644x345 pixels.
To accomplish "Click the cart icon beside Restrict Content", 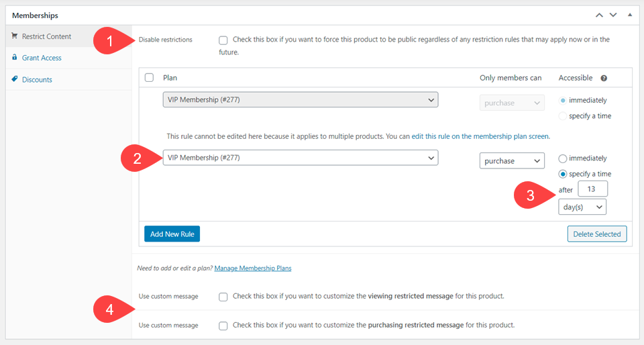I will click(x=15, y=36).
